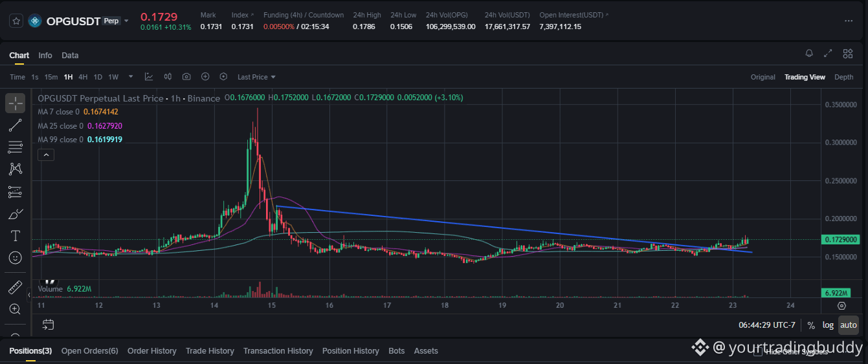Open the three-dot more menu at top right

[x=849, y=21]
